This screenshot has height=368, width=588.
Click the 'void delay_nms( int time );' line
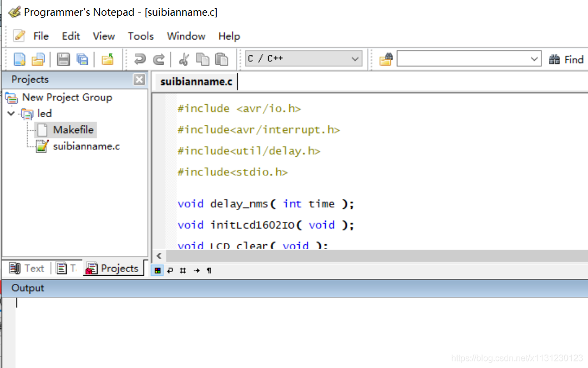coord(266,204)
